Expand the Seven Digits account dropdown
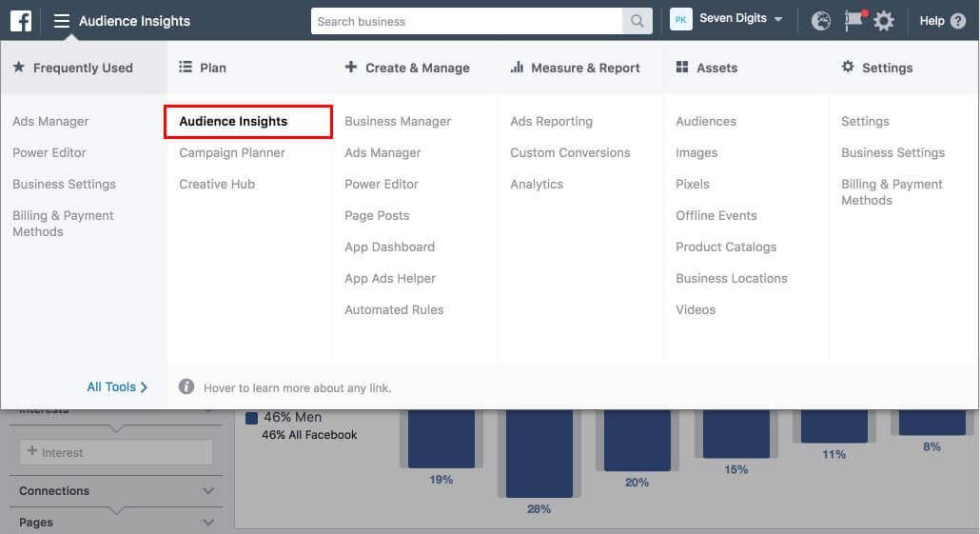The width and height of the screenshot is (980, 534). point(740,19)
